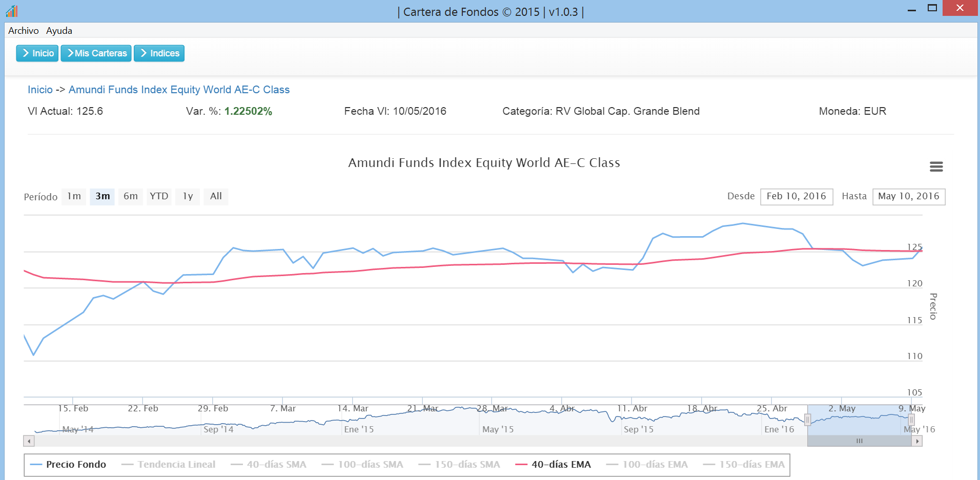Edit the Desde date field
The height and width of the screenshot is (480, 980).
pyautogui.click(x=797, y=197)
